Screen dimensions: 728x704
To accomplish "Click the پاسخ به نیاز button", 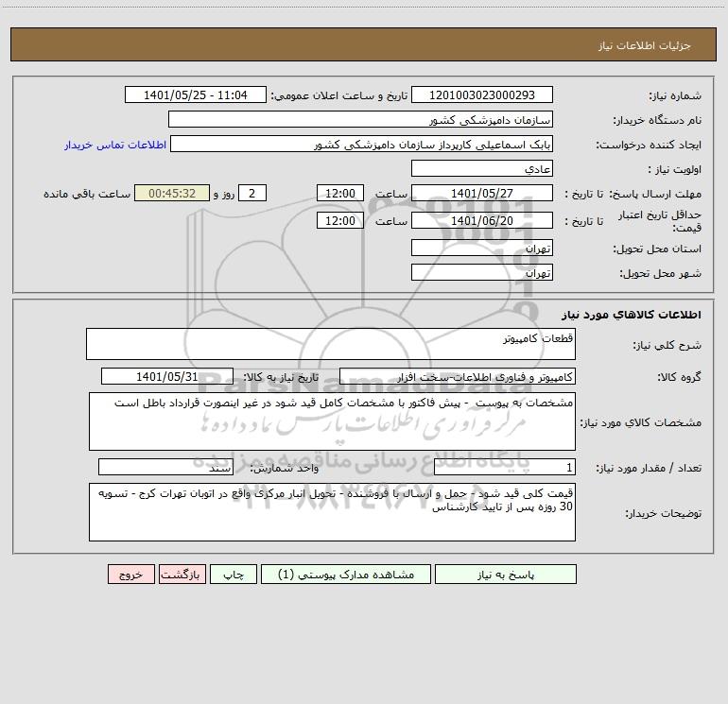I will point(505,574).
